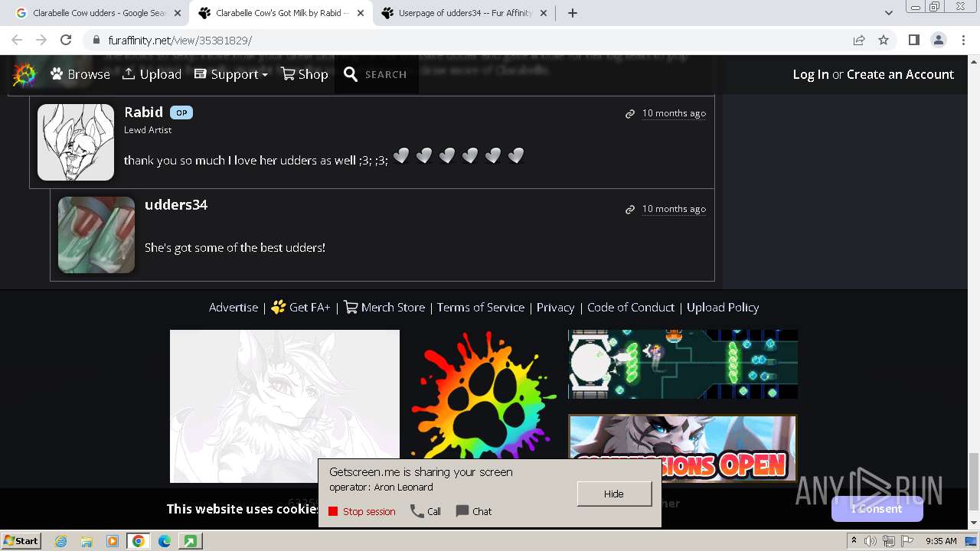Viewport: 980px width, 551px height.
Task: Click the site search magnifier icon
Action: tap(351, 74)
